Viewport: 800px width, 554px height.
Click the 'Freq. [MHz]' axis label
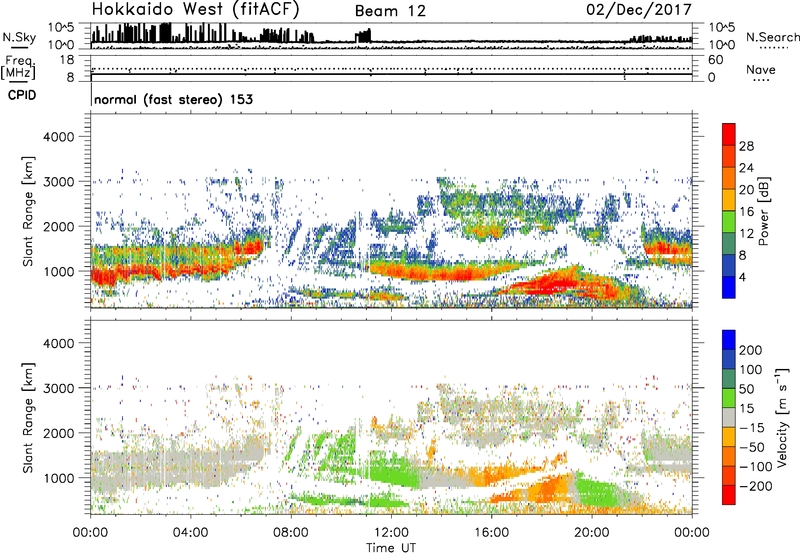point(19,68)
